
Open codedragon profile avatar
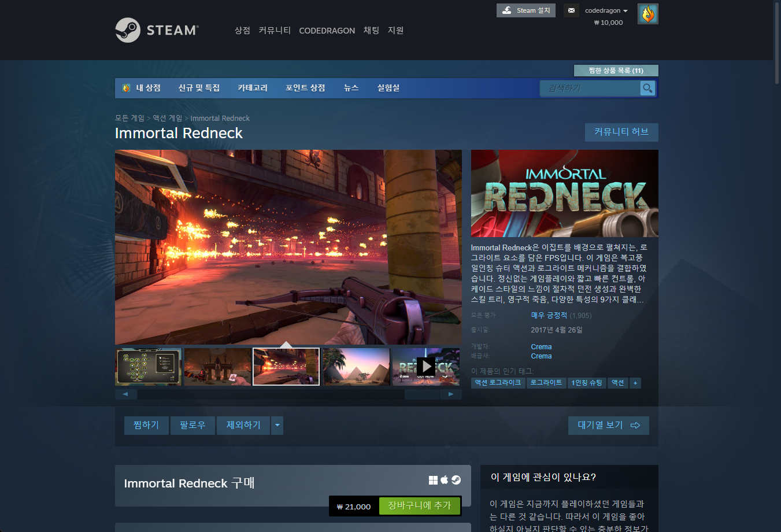click(648, 14)
